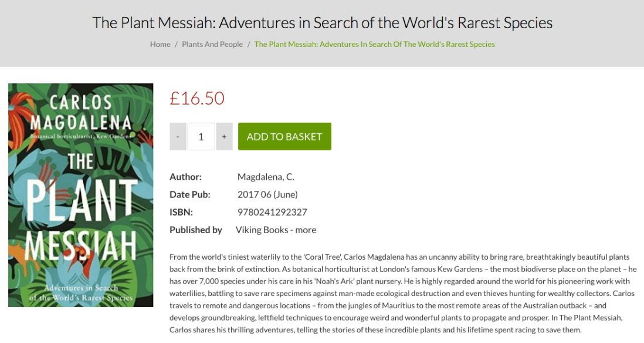Click the publication date 2017 06 (June)
Viewport: 644px width, 343px height.
click(x=267, y=194)
